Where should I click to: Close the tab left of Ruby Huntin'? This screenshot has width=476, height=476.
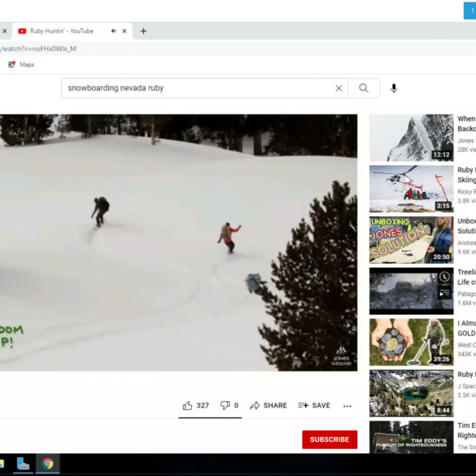(5, 31)
